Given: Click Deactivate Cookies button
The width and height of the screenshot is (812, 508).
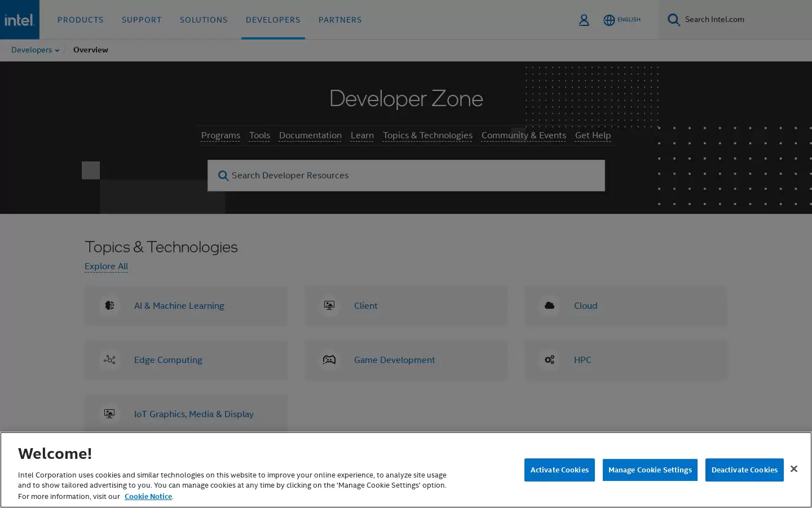Looking at the screenshot, I should (744, 470).
